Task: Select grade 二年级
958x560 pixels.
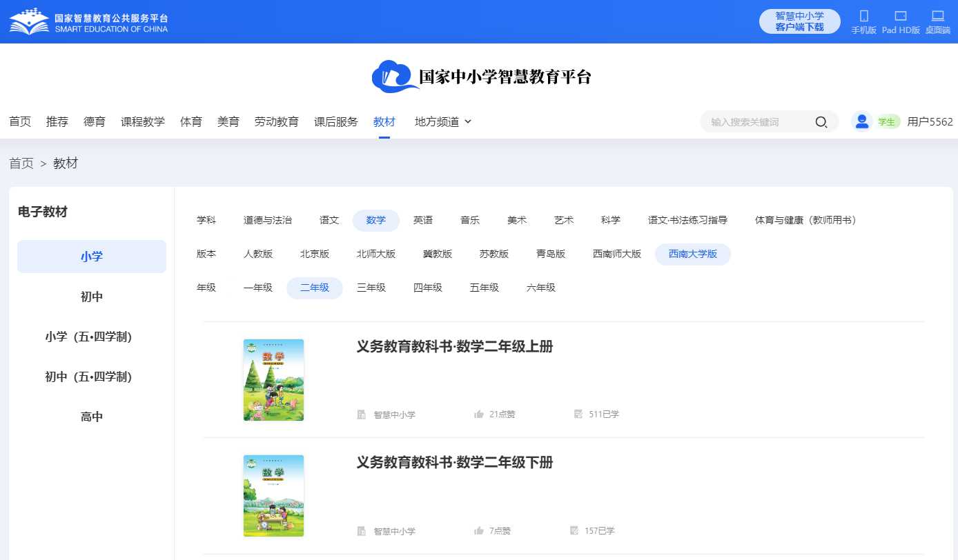Action: pyautogui.click(x=315, y=288)
